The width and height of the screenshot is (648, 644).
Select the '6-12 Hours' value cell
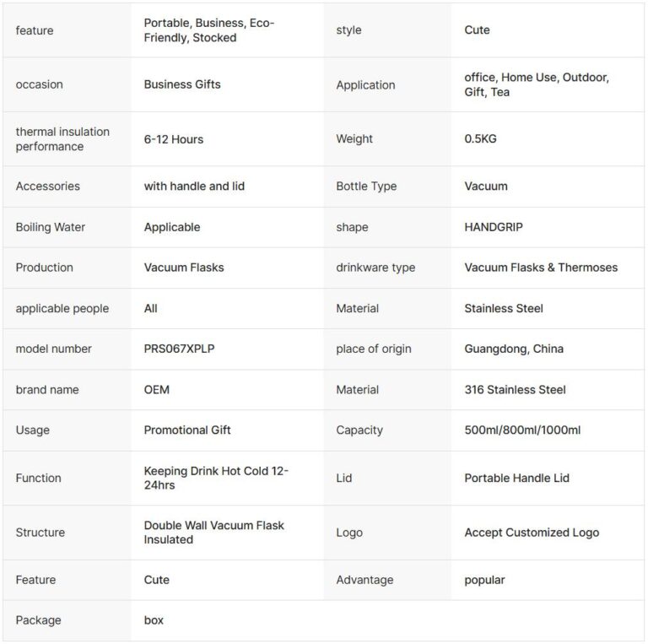173,139
